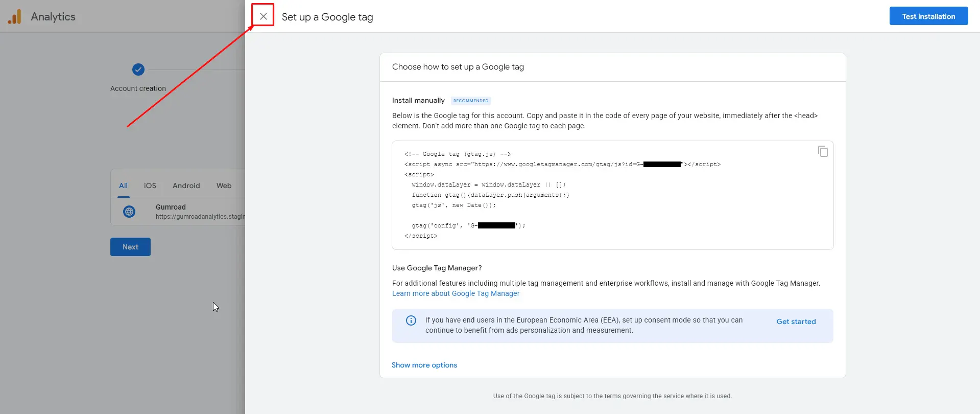Close the Set up a Google tag panel
The width and height of the screenshot is (980, 414).
tap(263, 16)
